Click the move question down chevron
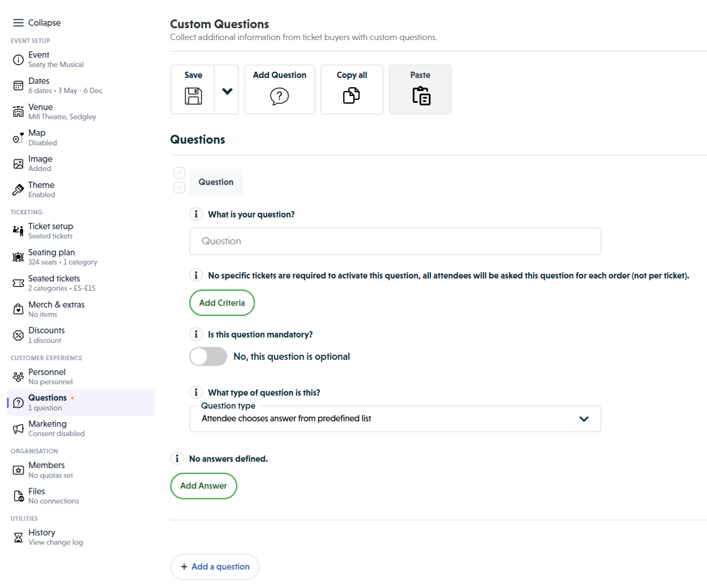The image size is (707, 588). pyautogui.click(x=179, y=187)
